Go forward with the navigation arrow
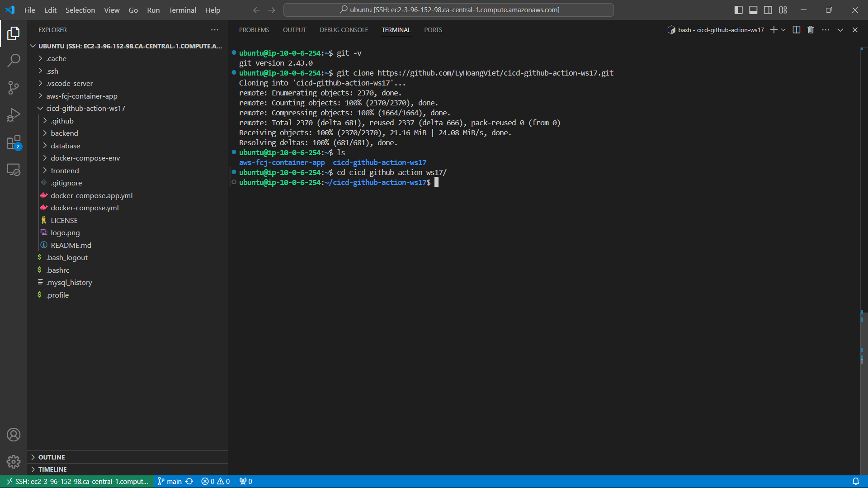 (x=271, y=10)
